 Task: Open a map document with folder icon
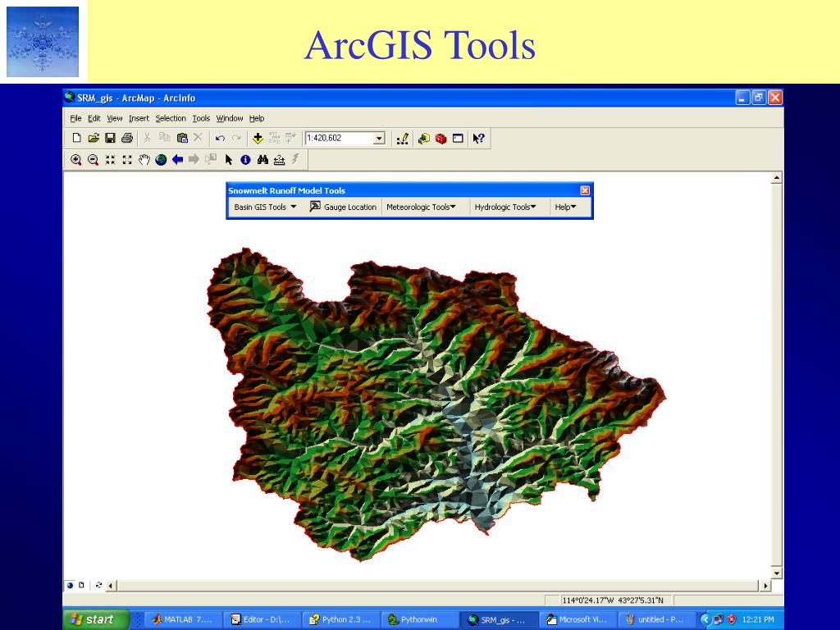pyautogui.click(x=94, y=138)
